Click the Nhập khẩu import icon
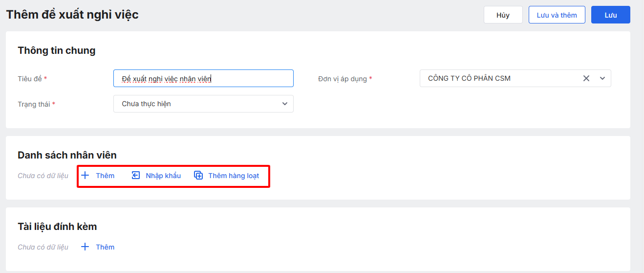Image resolution: width=644 pixels, height=273 pixels. [136, 176]
